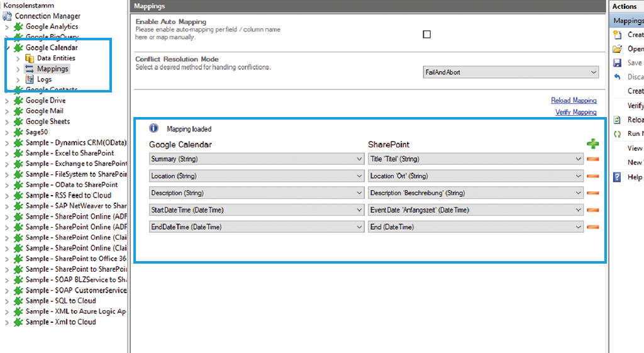Open the Conflict Resolution Mode dropdown

click(593, 72)
